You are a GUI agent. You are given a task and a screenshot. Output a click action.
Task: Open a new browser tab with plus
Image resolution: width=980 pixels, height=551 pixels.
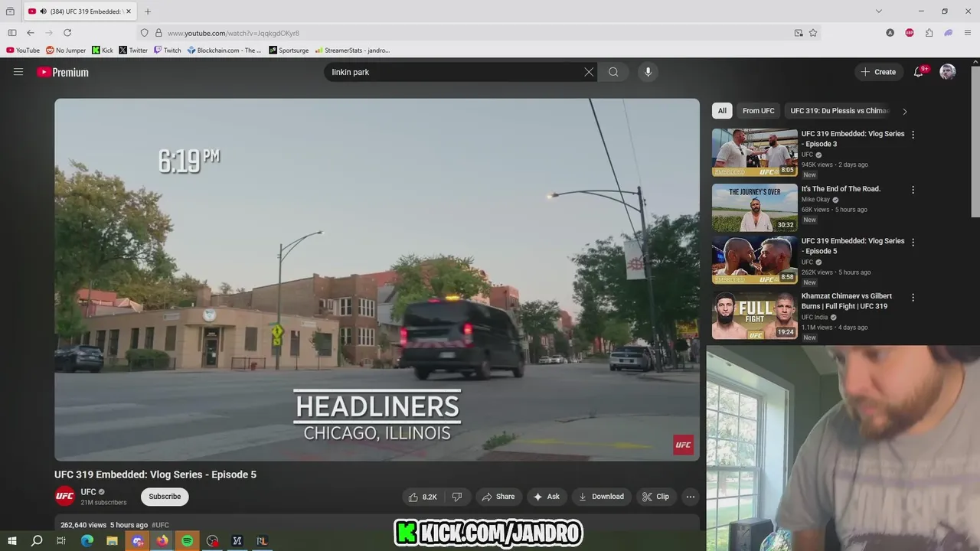(x=148, y=11)
